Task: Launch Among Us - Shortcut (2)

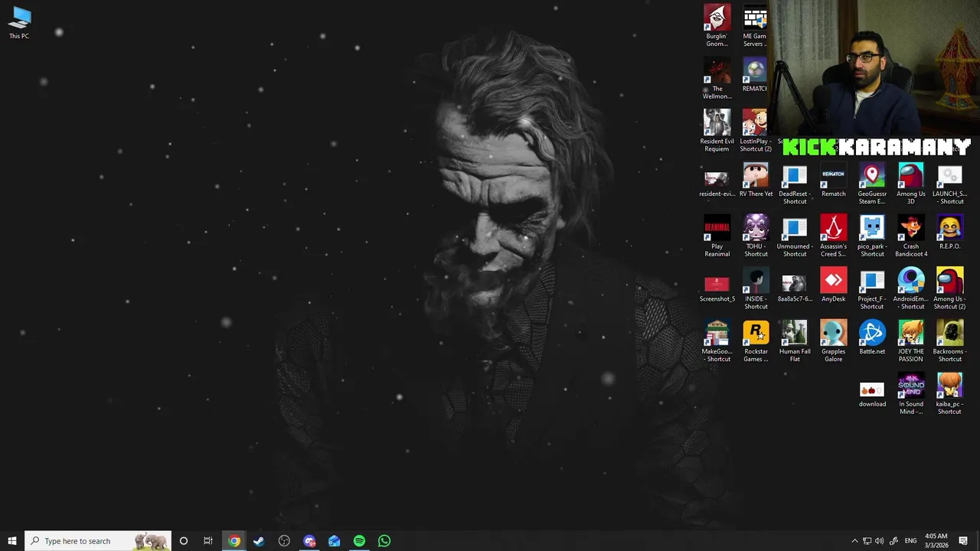Action: coord(949,289)
